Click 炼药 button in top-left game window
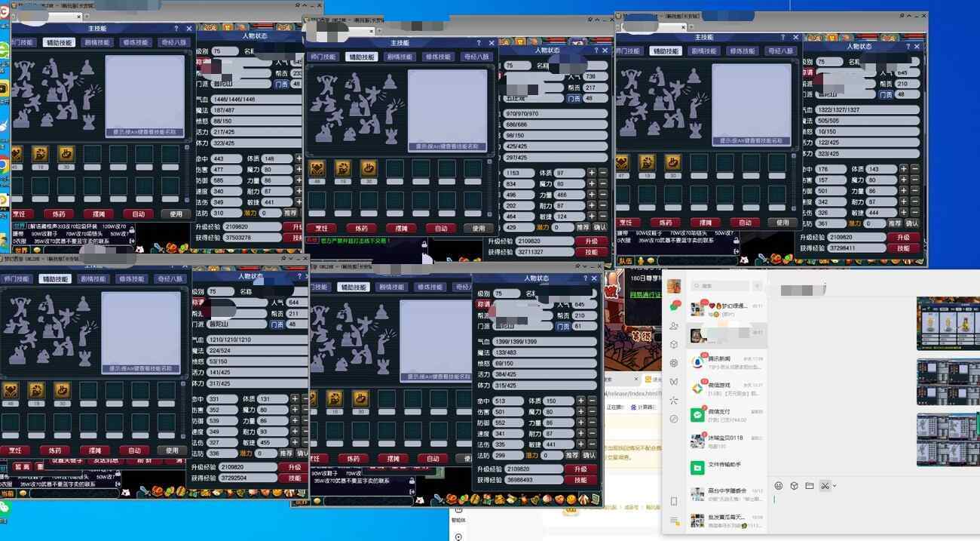This screenshot has height=541, width=980. point(59,214)
